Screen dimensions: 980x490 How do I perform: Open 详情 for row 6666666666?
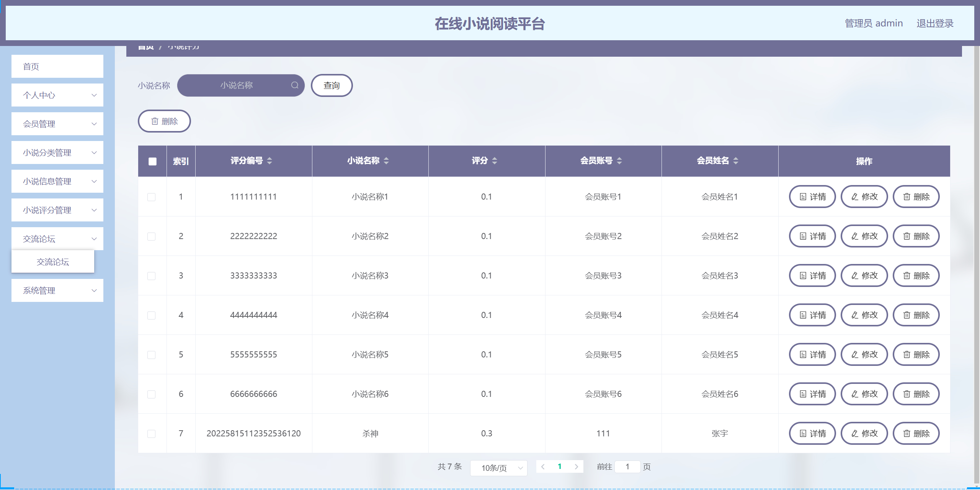tap(812, 394)
